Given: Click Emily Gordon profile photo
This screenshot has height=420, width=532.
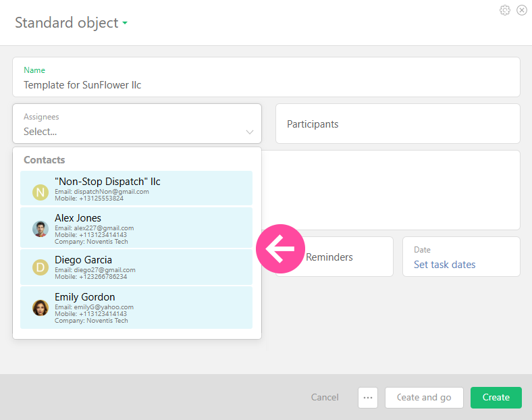Looking at the screenshot, I should pos(41,308).
